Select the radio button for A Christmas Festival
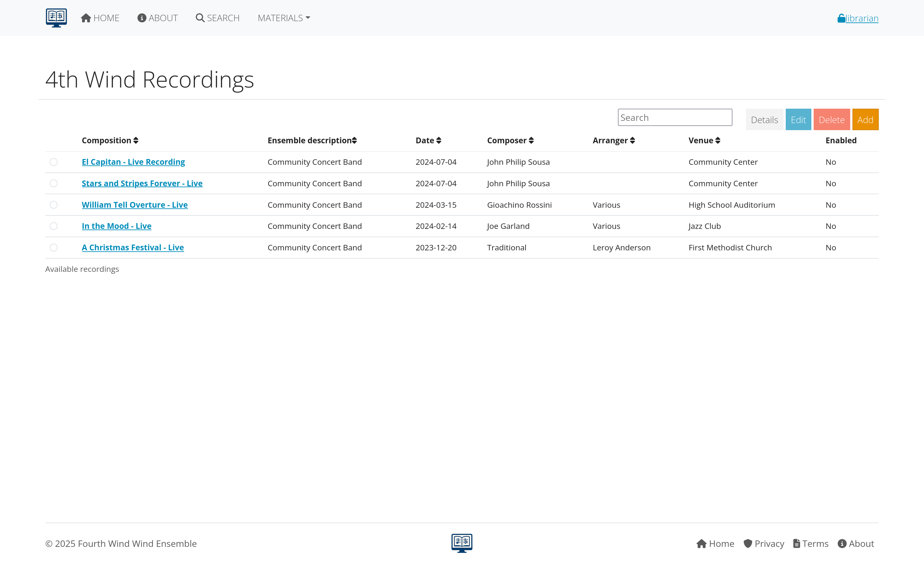 pyautogui.click(x=54, y=247)
